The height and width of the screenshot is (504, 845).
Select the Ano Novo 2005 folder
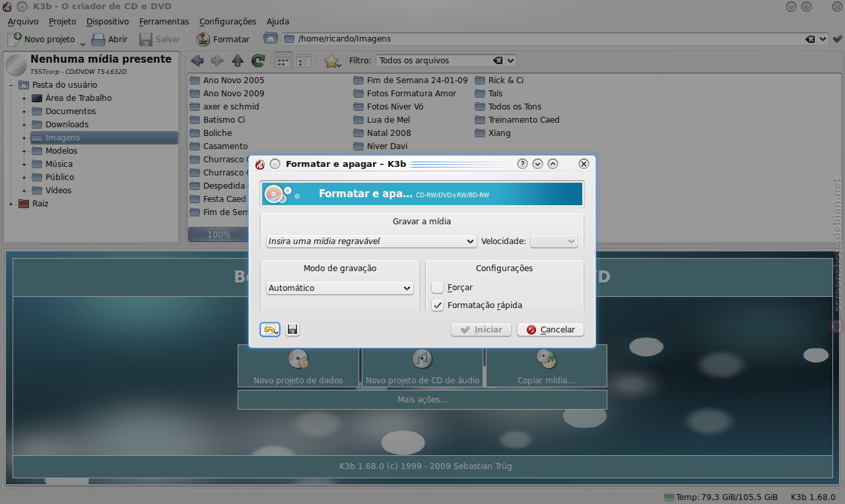[227, 80]
